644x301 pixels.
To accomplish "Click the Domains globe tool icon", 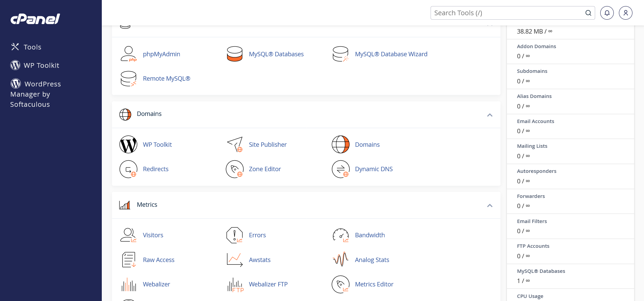I will pyautogui.click(x=341, y=144).
